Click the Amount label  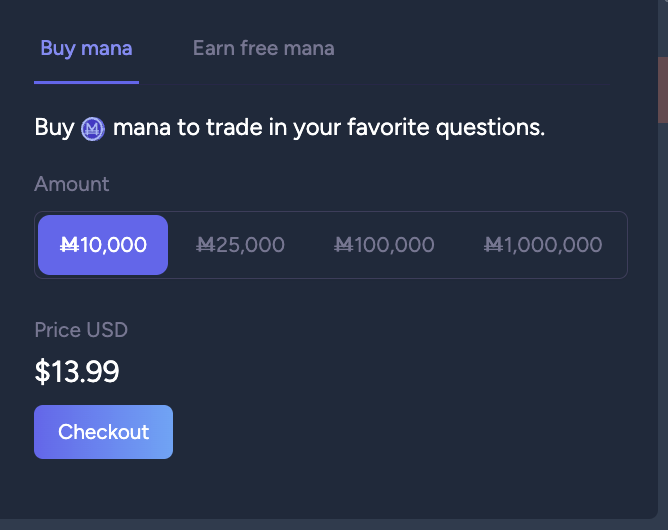72,184
